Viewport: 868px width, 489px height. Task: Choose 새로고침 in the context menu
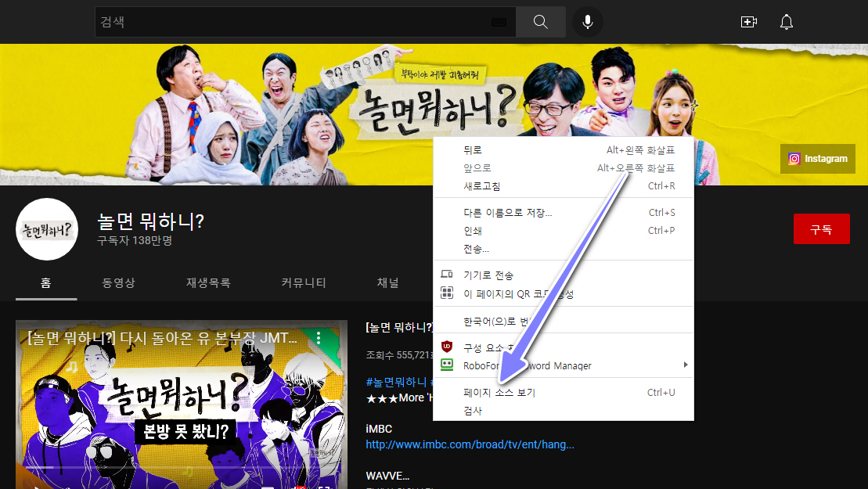[563, 186]
